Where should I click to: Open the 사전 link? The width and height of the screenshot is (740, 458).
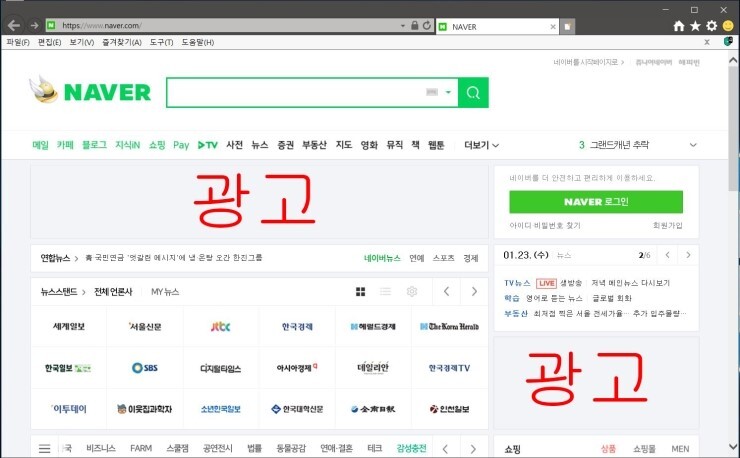point(235,145)
